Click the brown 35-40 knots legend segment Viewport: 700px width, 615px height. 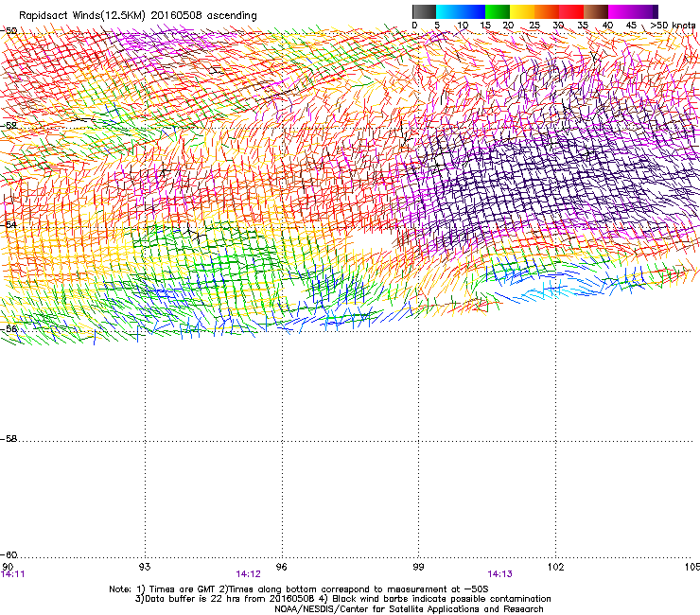pos(596,11)
